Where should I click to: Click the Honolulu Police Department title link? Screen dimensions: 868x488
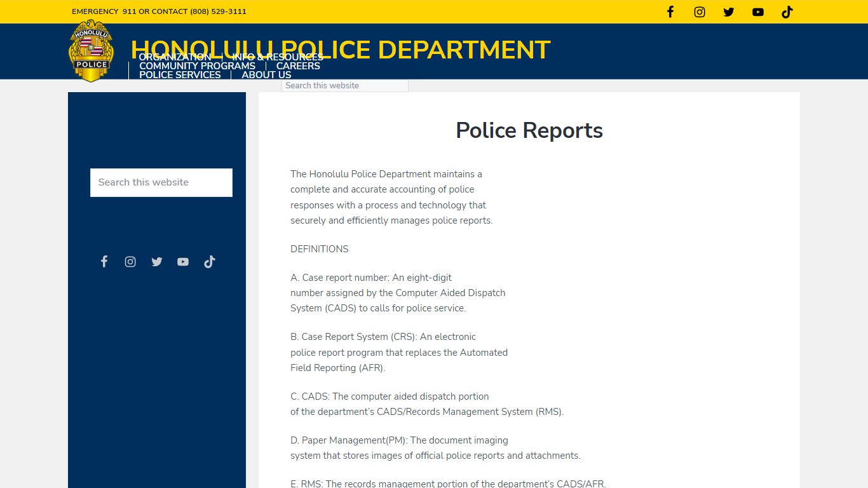coord(341,50)
